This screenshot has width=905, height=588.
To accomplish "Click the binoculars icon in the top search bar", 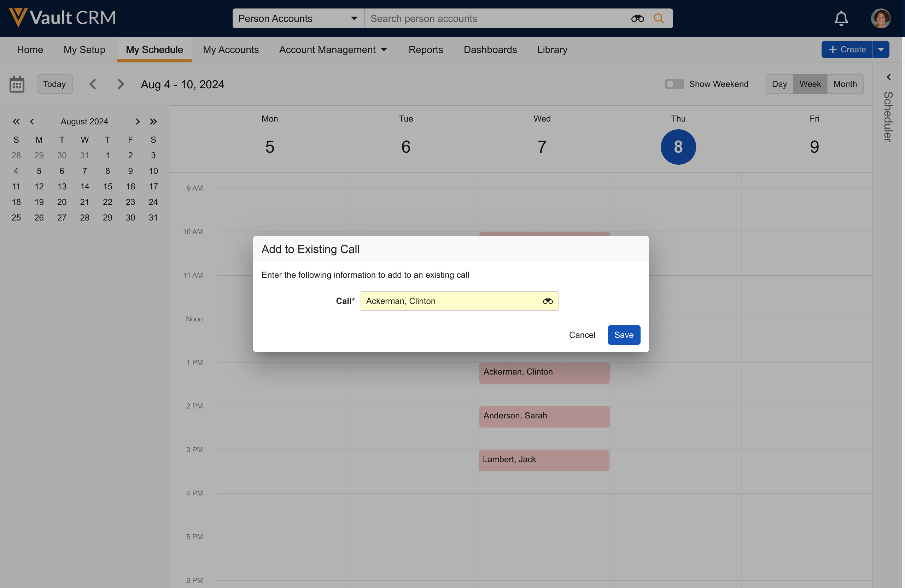I will coord(637,19).
